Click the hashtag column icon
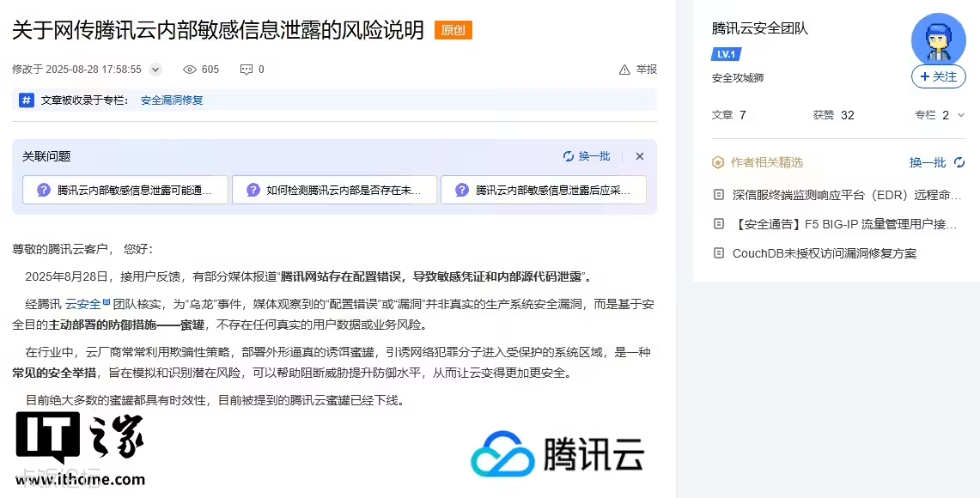Image resolution: width=980 pixels, height=498 pixels. (27, 100)
